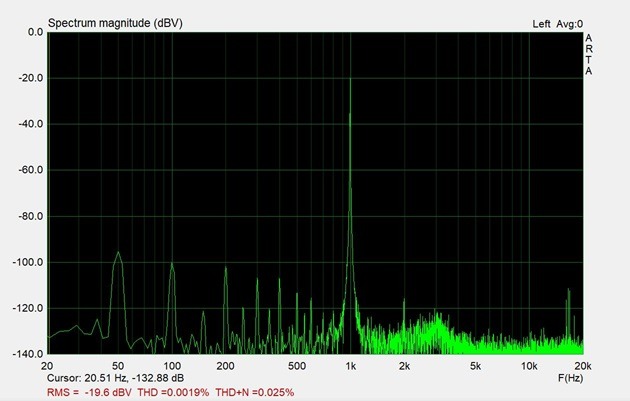Click the spur peak near 17 kHz

coord(569,289)
